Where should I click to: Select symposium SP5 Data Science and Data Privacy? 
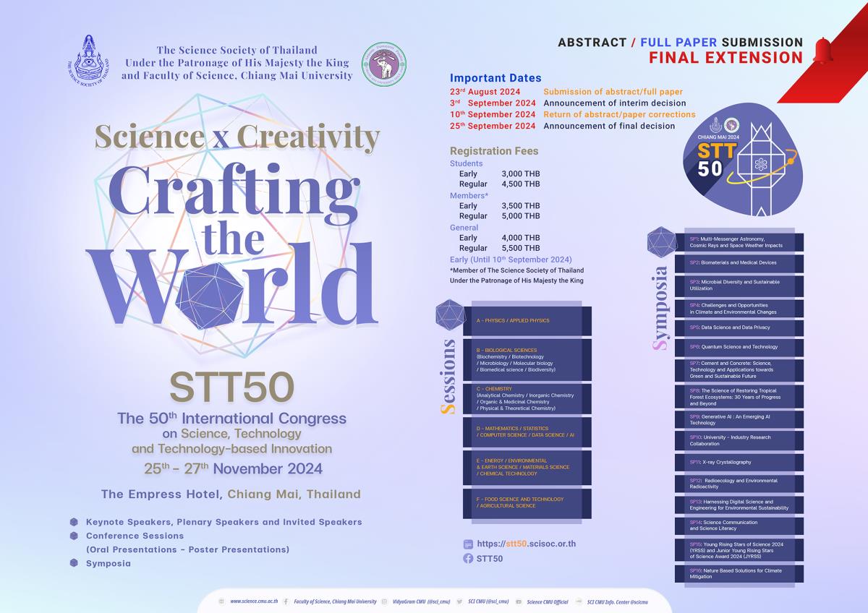pos(744,327)
